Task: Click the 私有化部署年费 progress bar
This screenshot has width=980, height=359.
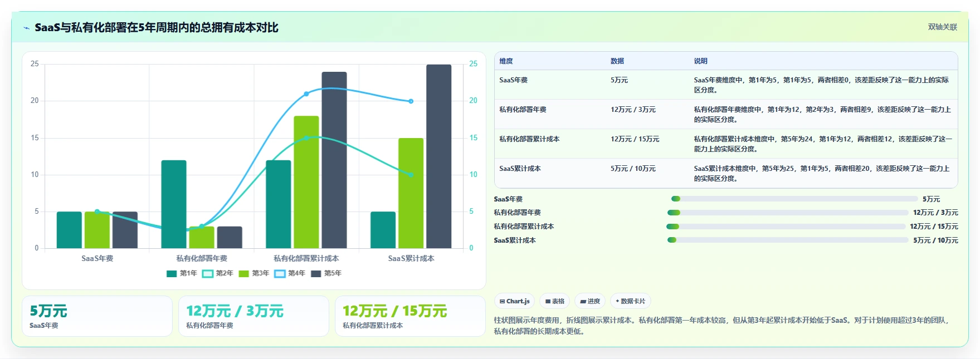Action: [788, 213]
